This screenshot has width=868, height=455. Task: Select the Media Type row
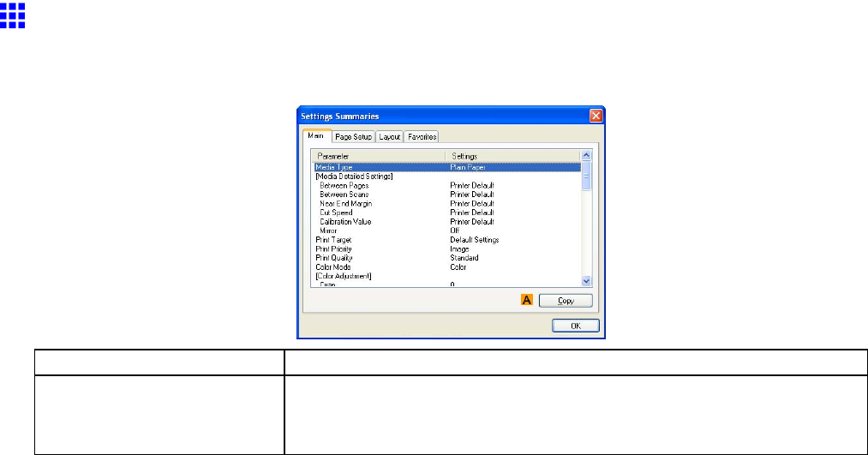pos(446,167)
